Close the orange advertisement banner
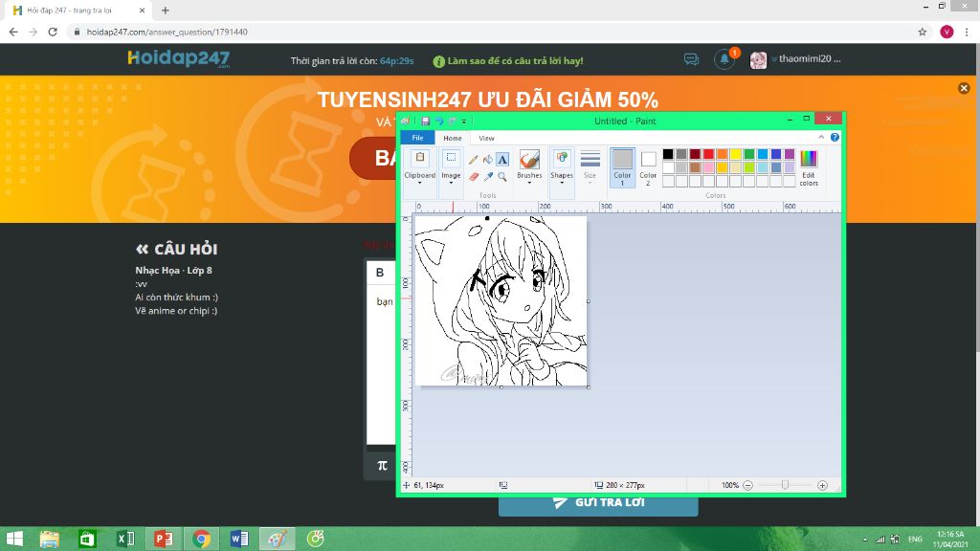The width and height of the screenshot is (980, 551). (x=964, y=88)
